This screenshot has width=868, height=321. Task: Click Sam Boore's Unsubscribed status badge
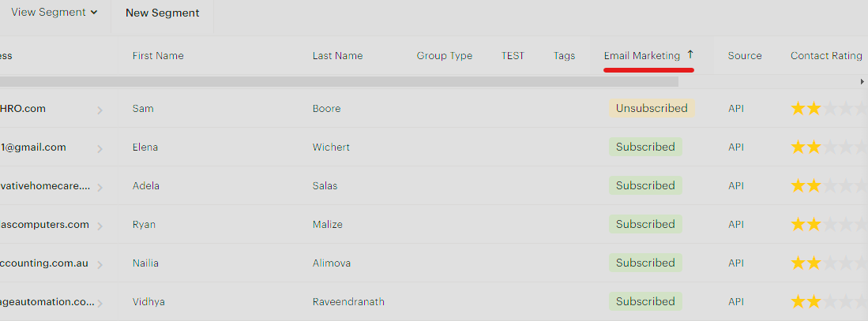(x=652, y=108)
